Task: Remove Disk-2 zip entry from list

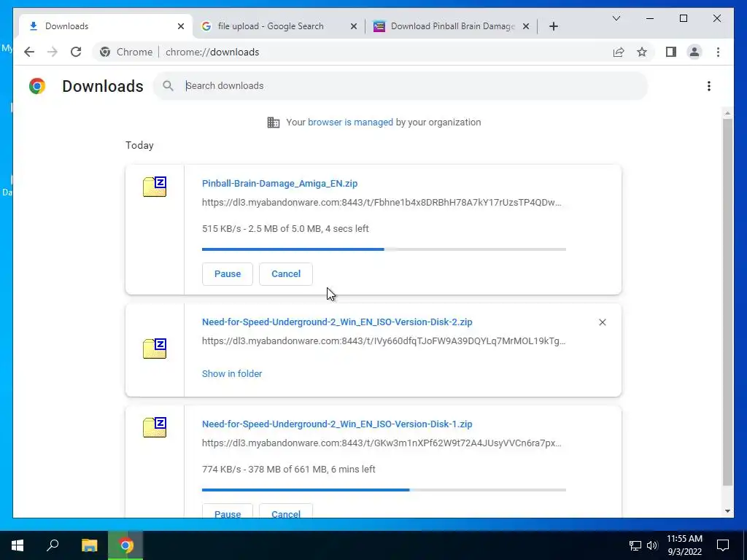Action: [602, 322]
